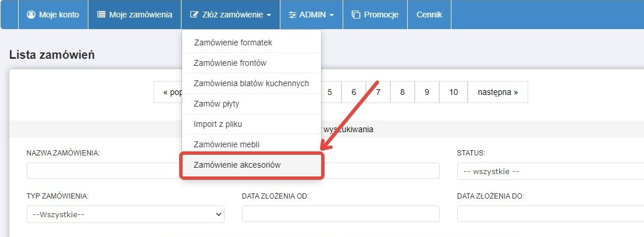Screen dimensions: 644x237
Task: Click the Promocje copy icon
Action: [356, 15]
